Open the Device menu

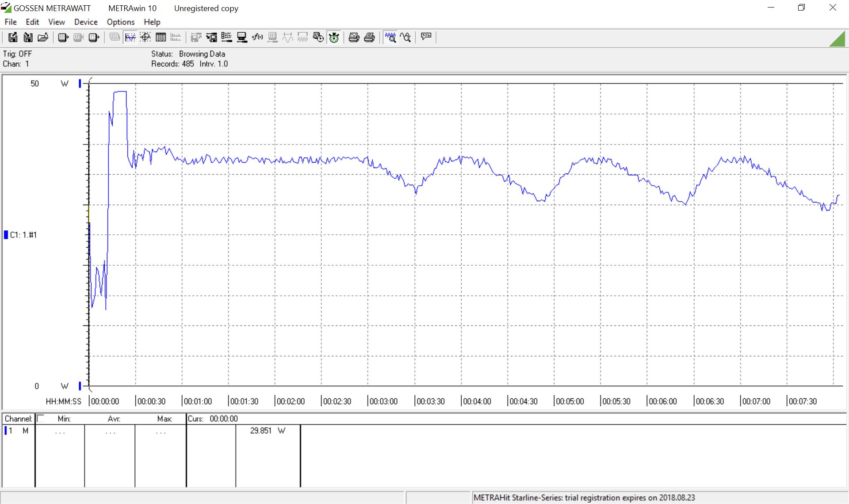pyautogui.click(x=85, y=22)
